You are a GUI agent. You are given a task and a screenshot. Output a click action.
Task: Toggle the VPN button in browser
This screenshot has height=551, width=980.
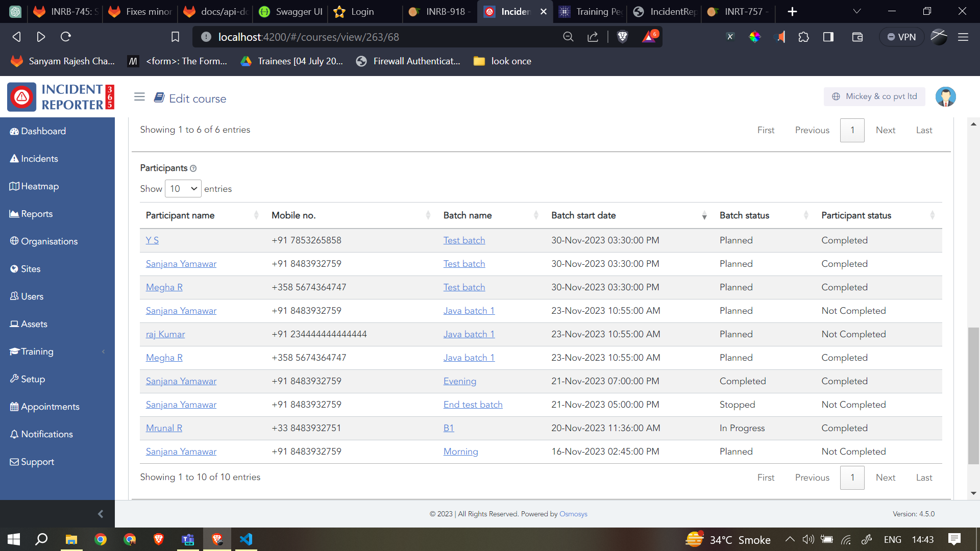coord(901,37)
